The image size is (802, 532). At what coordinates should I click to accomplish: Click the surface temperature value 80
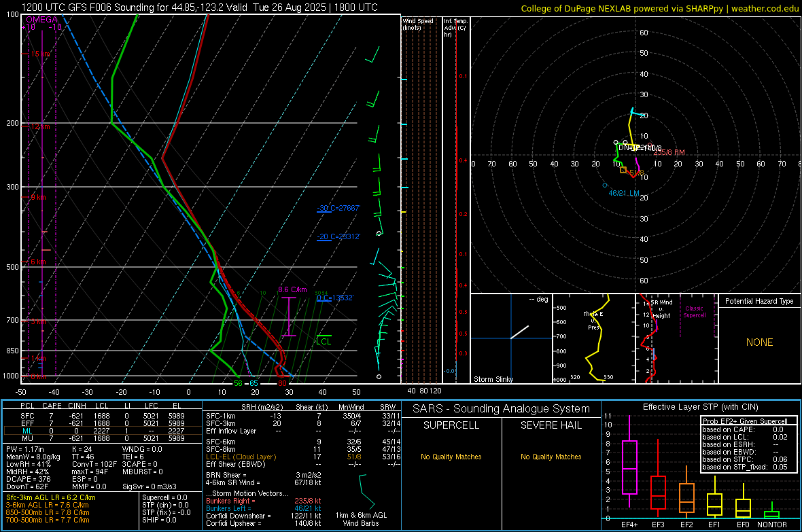282,383
